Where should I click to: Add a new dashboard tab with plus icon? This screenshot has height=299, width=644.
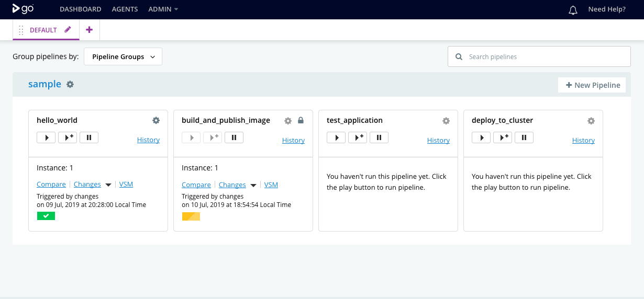[x=89, y=30]
